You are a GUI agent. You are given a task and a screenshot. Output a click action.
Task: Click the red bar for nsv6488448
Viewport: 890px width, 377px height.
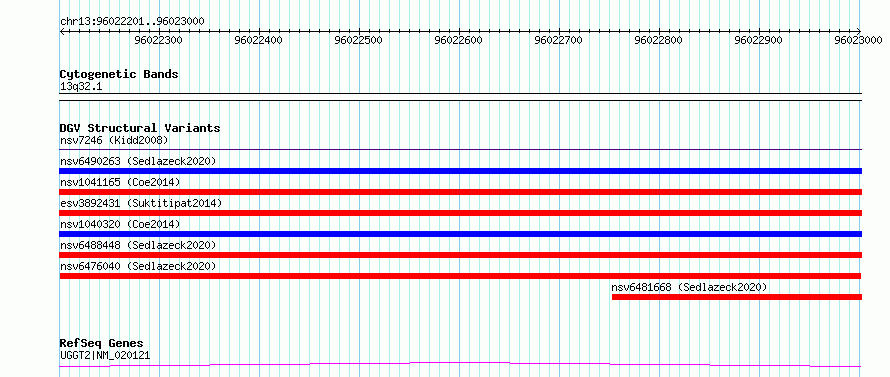[461, 255]
